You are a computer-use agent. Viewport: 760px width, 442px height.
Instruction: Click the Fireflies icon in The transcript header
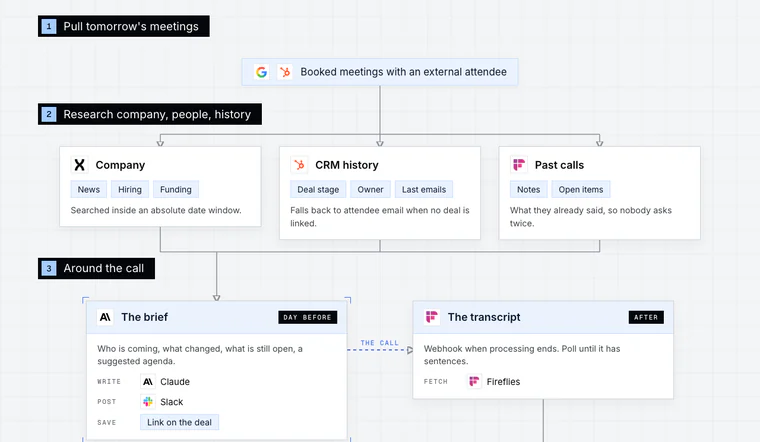click(x=431, y=317)
